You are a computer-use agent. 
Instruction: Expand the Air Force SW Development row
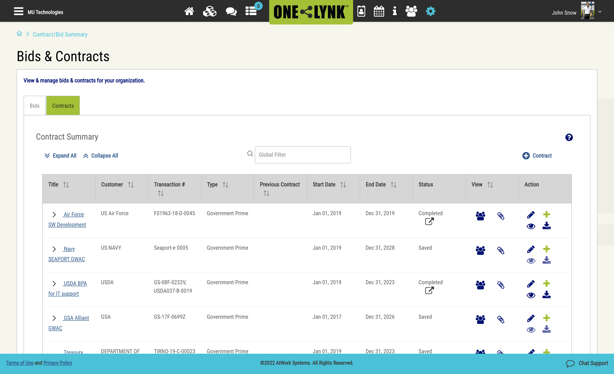click(x=54, y=215)
